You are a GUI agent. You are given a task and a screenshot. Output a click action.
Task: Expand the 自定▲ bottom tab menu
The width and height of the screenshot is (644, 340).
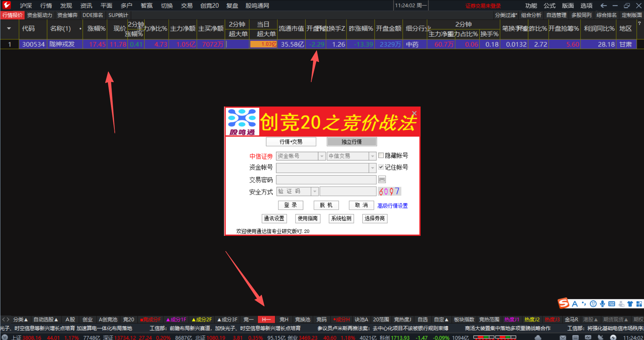[x=441, y=320]
